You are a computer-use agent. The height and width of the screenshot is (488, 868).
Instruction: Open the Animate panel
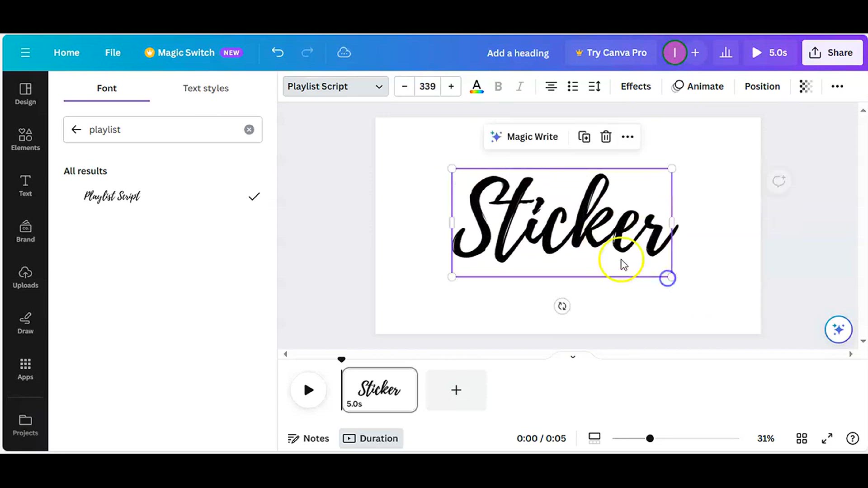[x=698, y=86]
